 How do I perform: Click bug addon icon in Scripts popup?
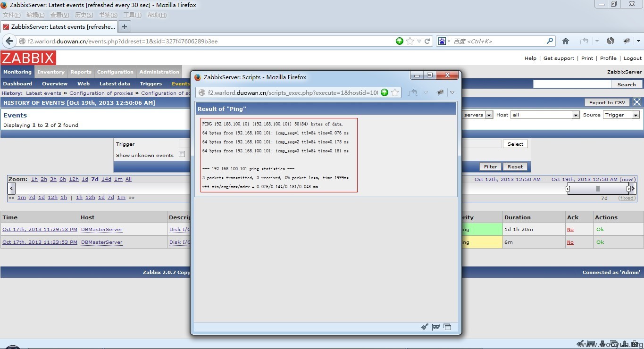[440, 92]
